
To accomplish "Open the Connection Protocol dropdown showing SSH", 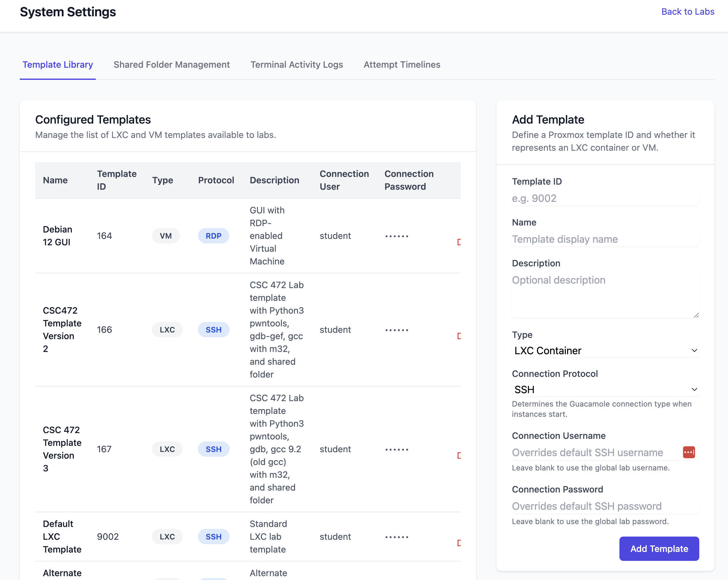I will pyautogui.click(x=605, y=389).
